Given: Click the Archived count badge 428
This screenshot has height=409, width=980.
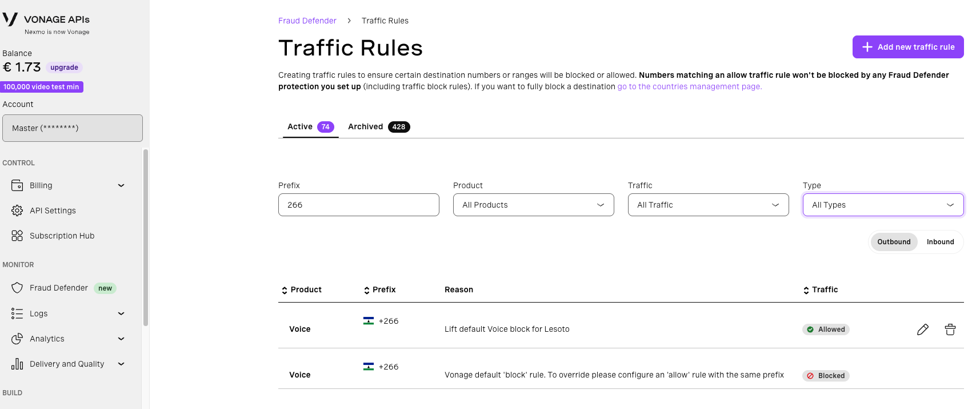Looking at the screenshot, I should coord(399,127).
